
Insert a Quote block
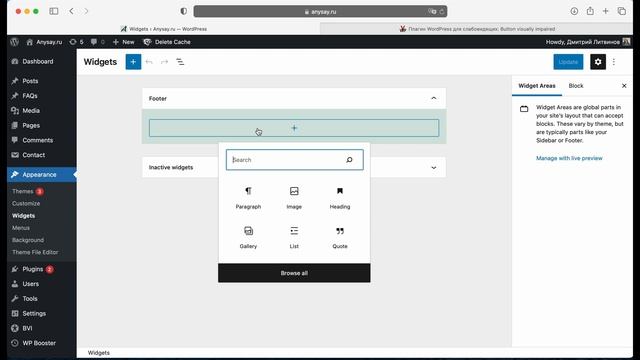pos(340,238)
